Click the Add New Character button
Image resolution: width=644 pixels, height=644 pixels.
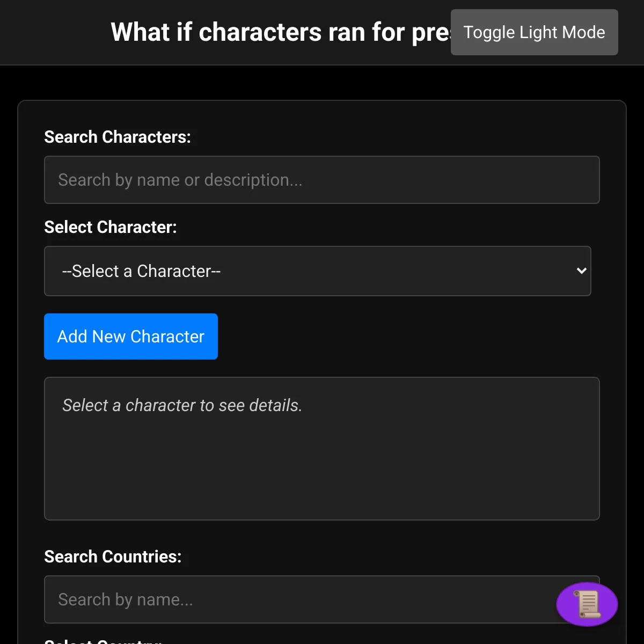131,336
